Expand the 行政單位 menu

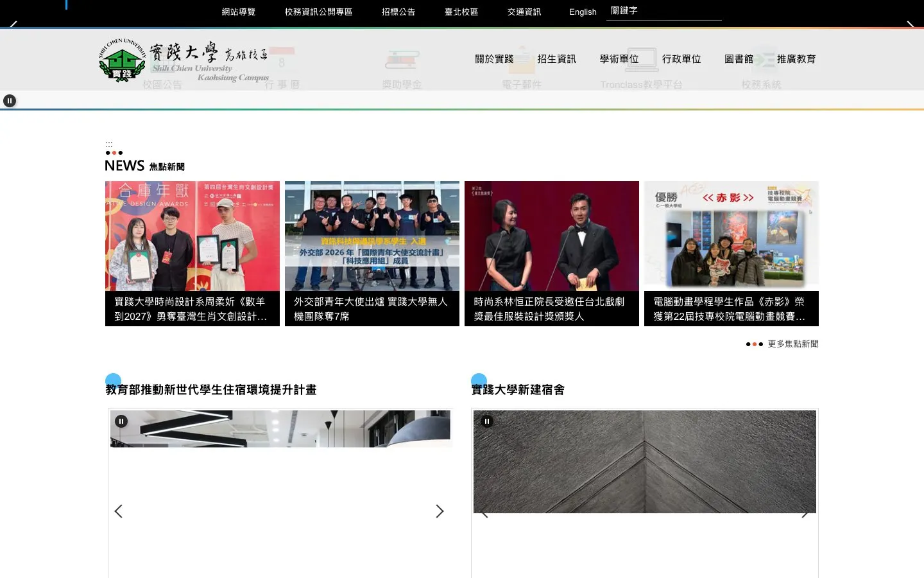pos(681,59)
